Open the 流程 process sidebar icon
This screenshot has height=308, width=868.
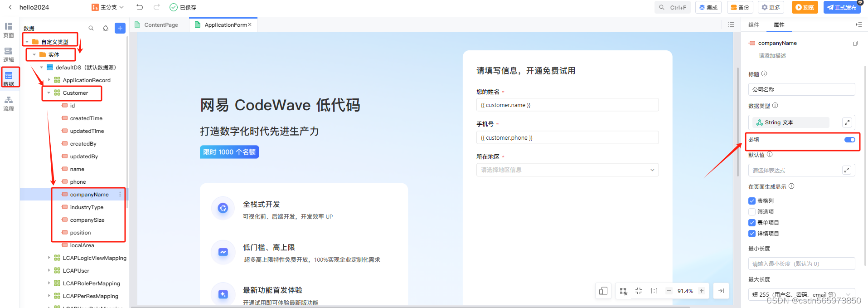(x=9, y=103)
